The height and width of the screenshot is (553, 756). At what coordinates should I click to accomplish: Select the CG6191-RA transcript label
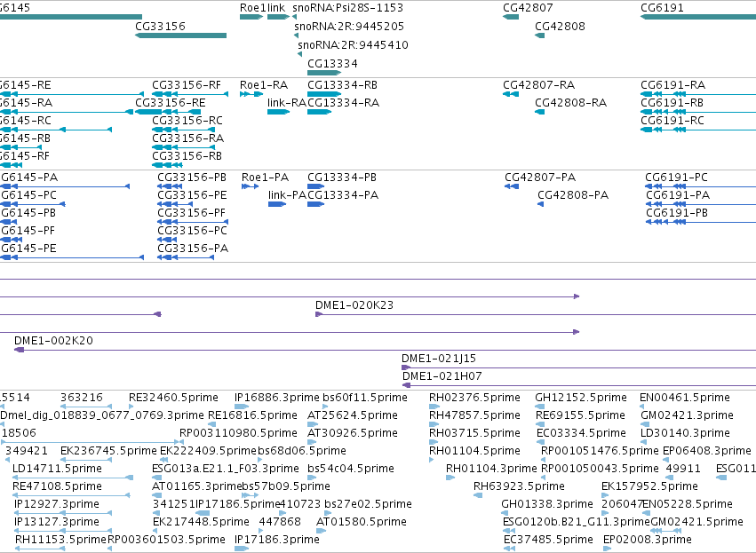[673, 85]
